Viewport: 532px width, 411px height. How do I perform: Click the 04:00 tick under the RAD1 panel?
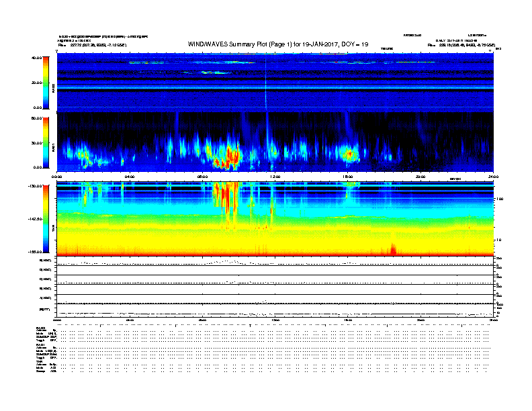click(130, 177)
